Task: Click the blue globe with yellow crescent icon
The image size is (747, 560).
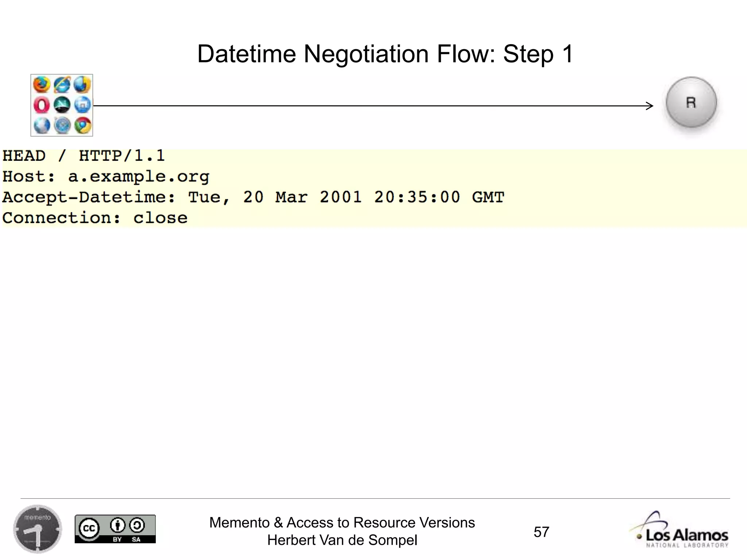Action: (x=82, y=85)
